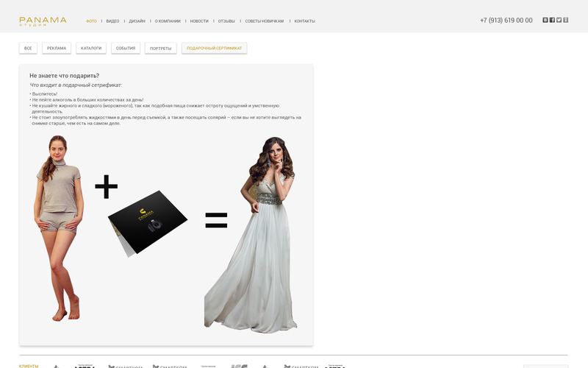588x368 pixels.
Task: Click the 'Не пейте алкоголь' bullet line
Action: [87, 100]
